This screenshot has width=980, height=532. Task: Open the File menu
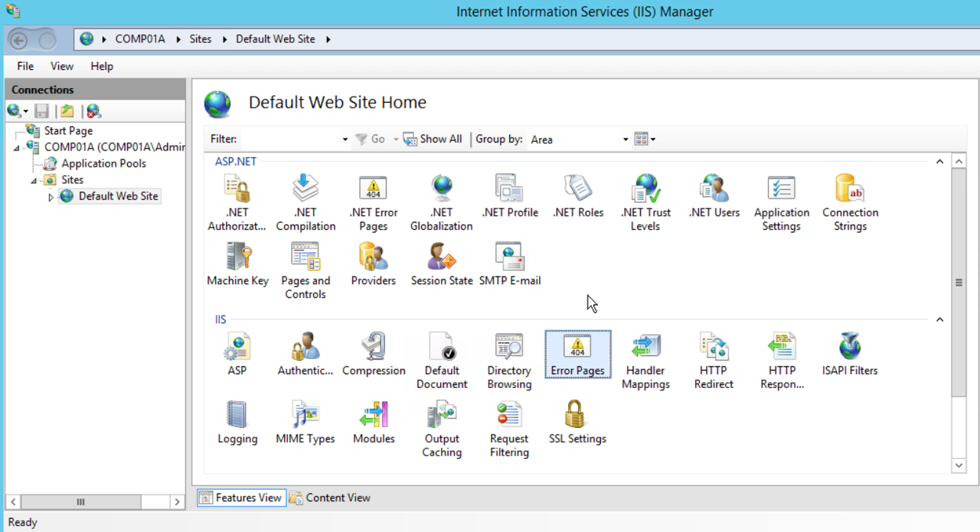pyautogui.click(x=25, y=66)
